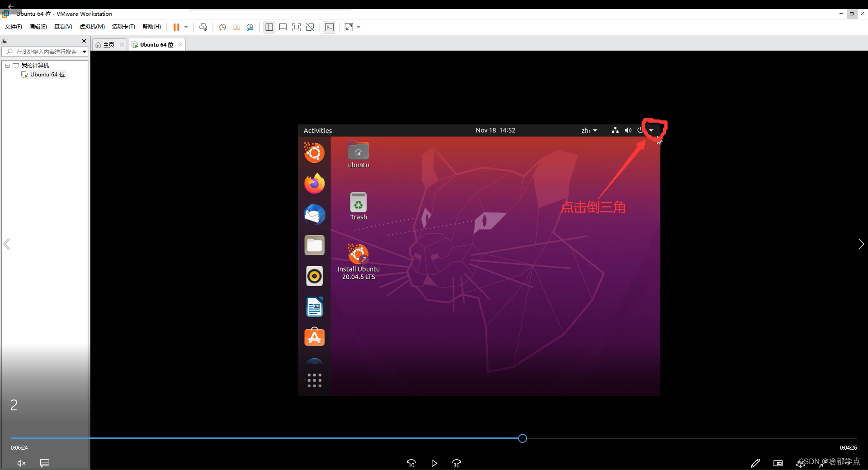Switch VMware to full screen mode
This screenshot has width=868, height=470.
click(297, 27)
